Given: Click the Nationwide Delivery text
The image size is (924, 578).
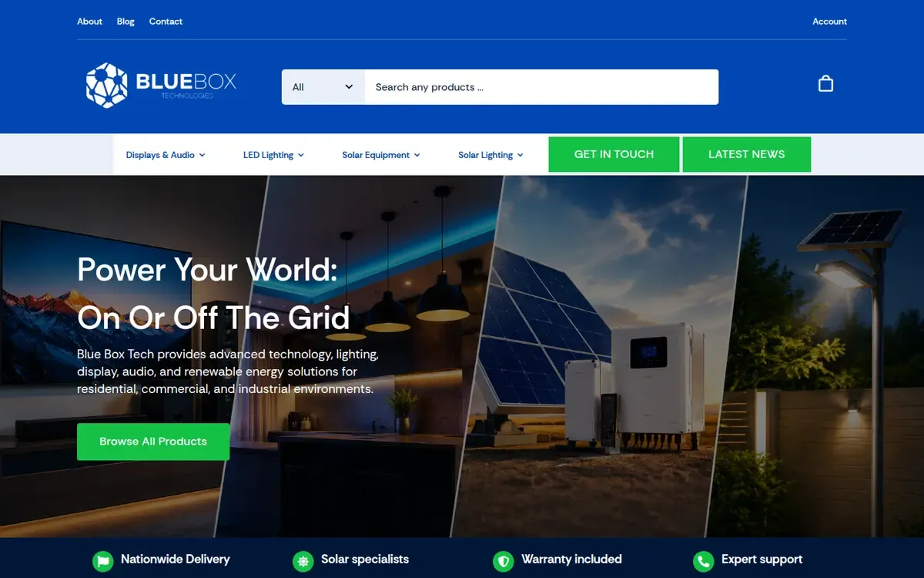Looking at the screenshot, I should (x=176, y=560).
